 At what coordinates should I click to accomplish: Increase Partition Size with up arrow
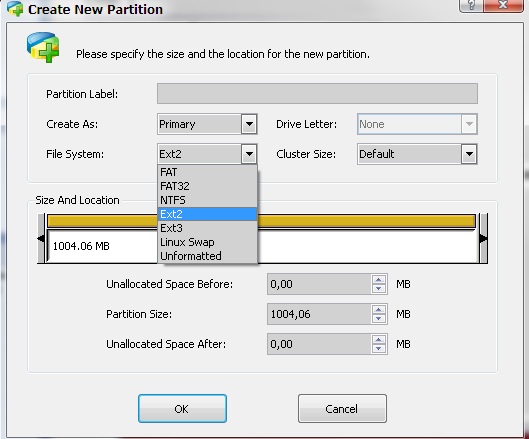pyautogui.click(x=379, y=310)
